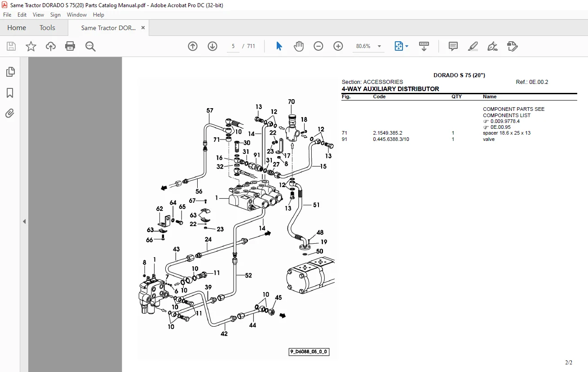Click the current page number field
The height and width of the screenshot is (372, 588).
click(233, 46)
